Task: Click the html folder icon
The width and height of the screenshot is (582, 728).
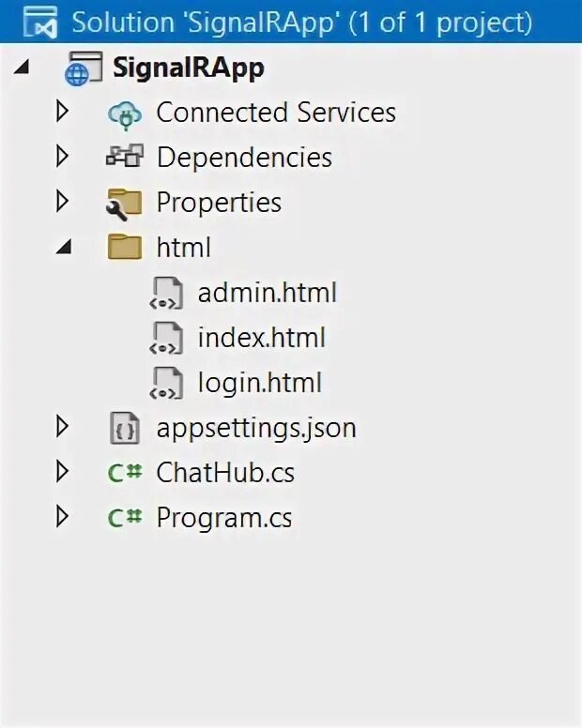Action: (124, 247)
